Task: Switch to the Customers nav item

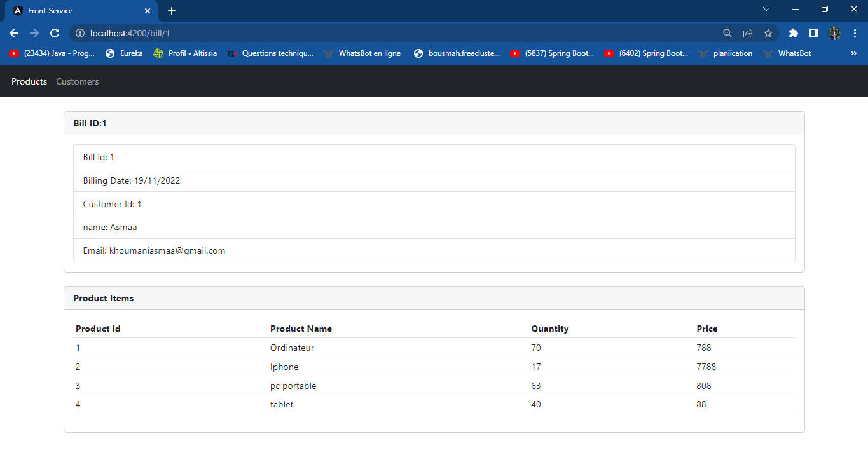Action: point(77,81)
